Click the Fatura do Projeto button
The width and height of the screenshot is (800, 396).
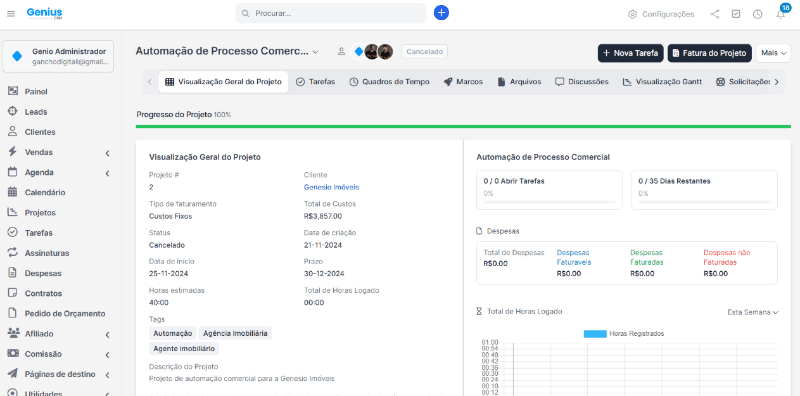coord(709,53)
